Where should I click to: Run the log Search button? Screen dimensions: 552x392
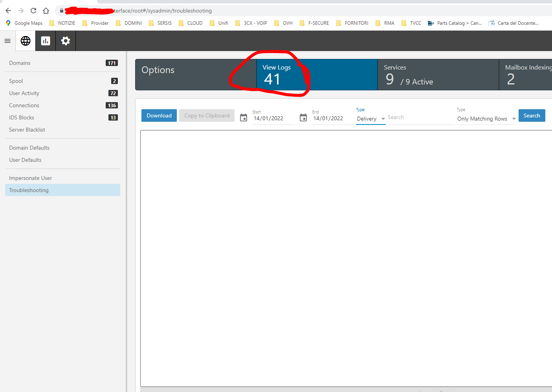(x=532, y=115)
